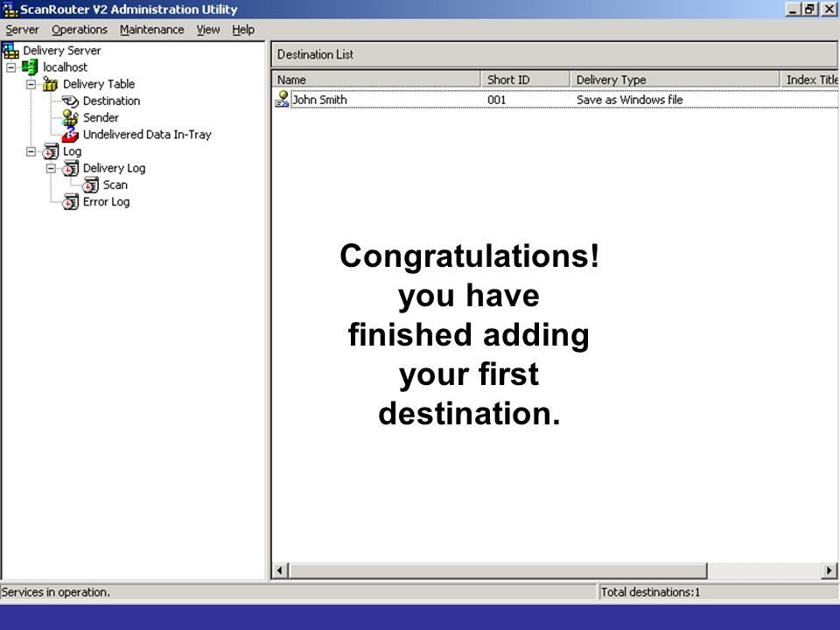Click the Undelivered Data In-Tray icon
840x630 pixels.
[x=70, y=135]
